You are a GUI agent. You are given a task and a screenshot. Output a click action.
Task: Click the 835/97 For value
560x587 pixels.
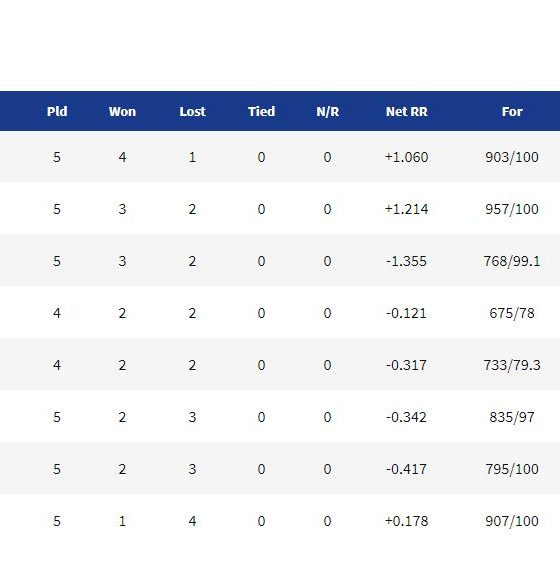tap(512, 417)
